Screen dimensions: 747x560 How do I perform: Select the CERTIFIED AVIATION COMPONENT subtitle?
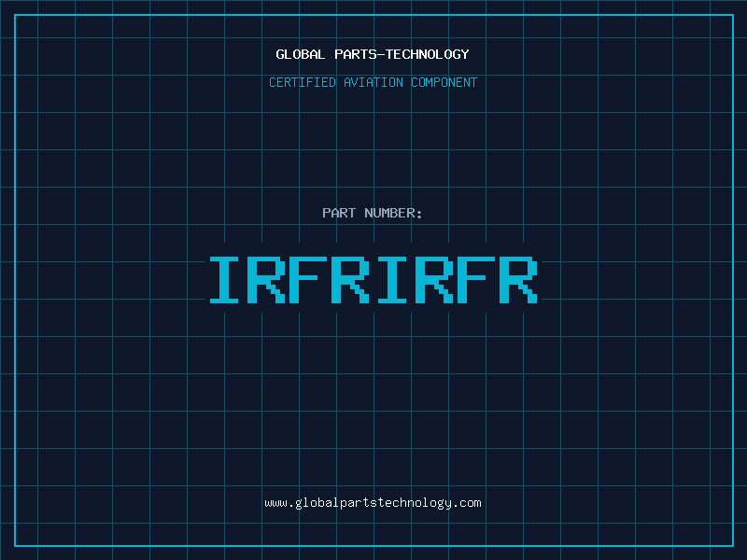point(373,82)
